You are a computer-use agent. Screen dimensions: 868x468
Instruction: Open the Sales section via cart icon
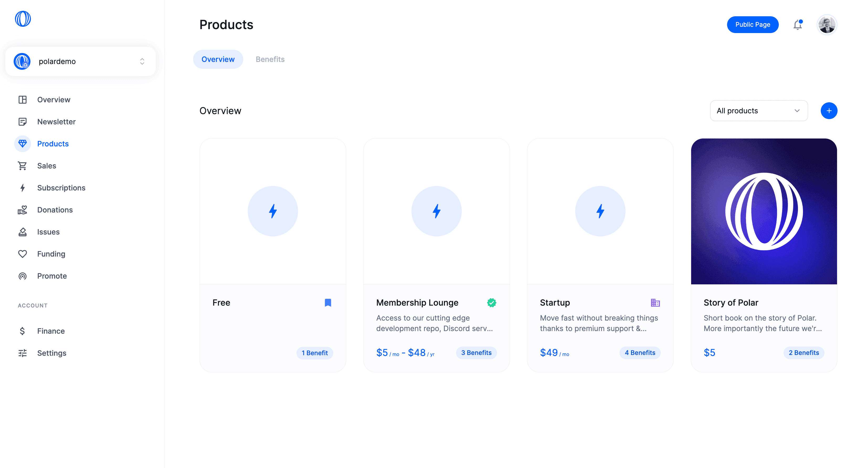point(22,166)
